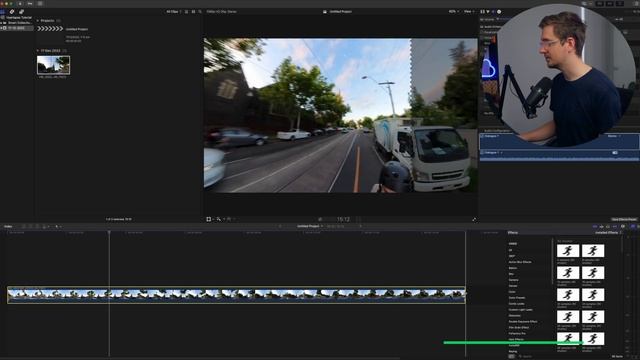Screen dimensions: 640x360
Task: Show the Transitions browser button
Action: tap(638, 227)
